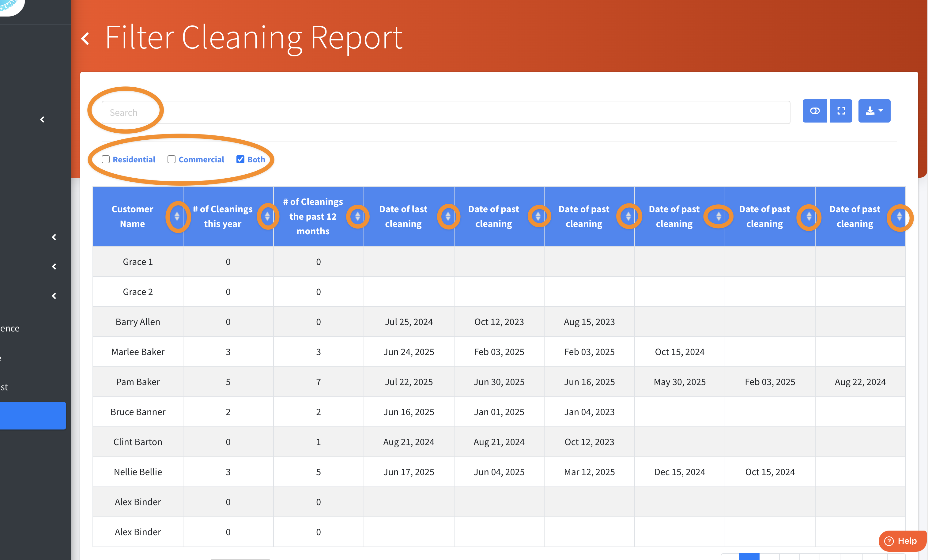This screenshot has height=560, width=928.
Task: Expand the lowest sidebar chevron menu
Action: click(x=54, y=296)
